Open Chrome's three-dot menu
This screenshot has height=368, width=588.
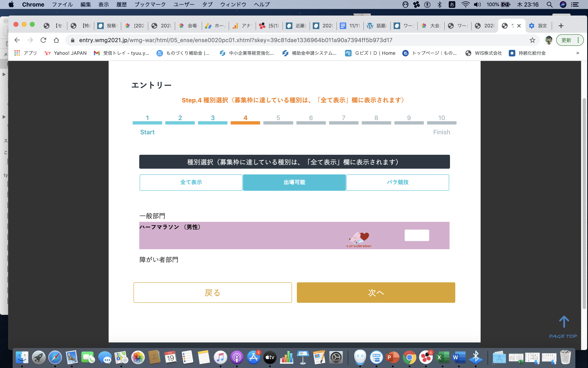tap(578, 40)
